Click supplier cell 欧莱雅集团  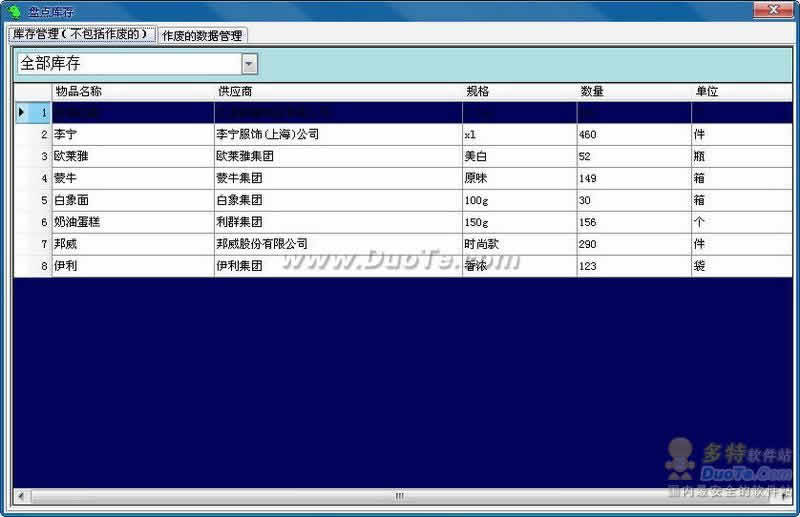338,156
